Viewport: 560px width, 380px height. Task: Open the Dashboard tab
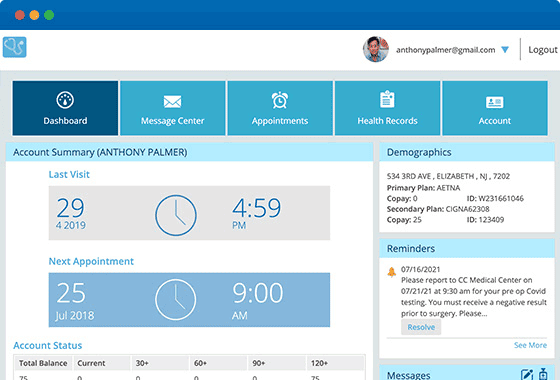tap(65, 108)
